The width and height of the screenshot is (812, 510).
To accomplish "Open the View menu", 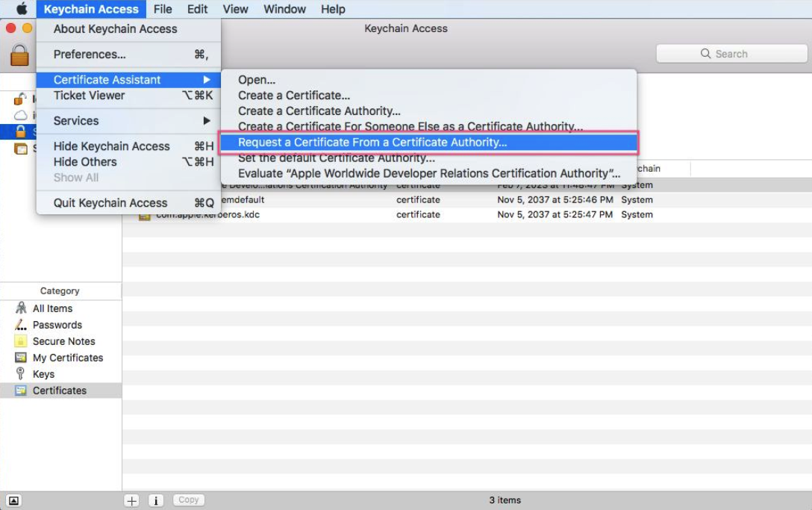I will [236, 9].
